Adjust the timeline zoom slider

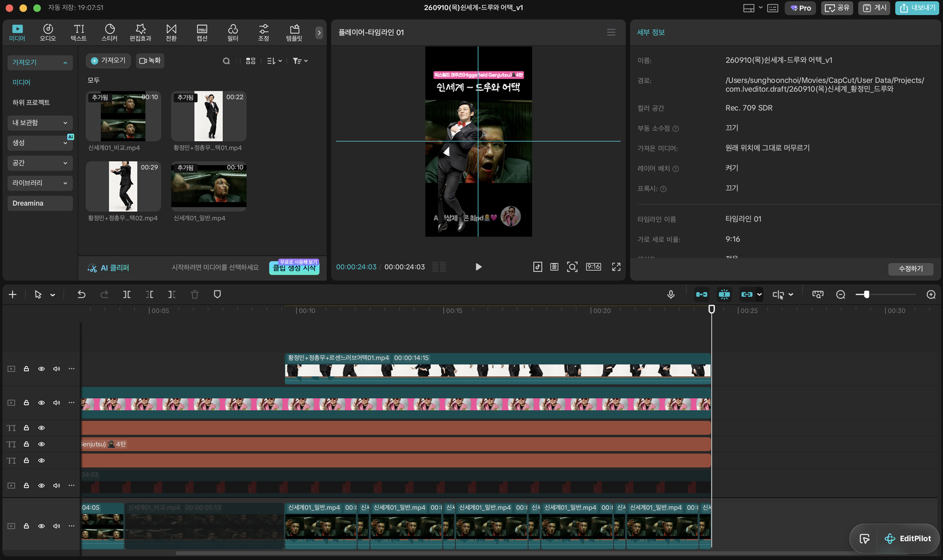click(x=866, y=294)
